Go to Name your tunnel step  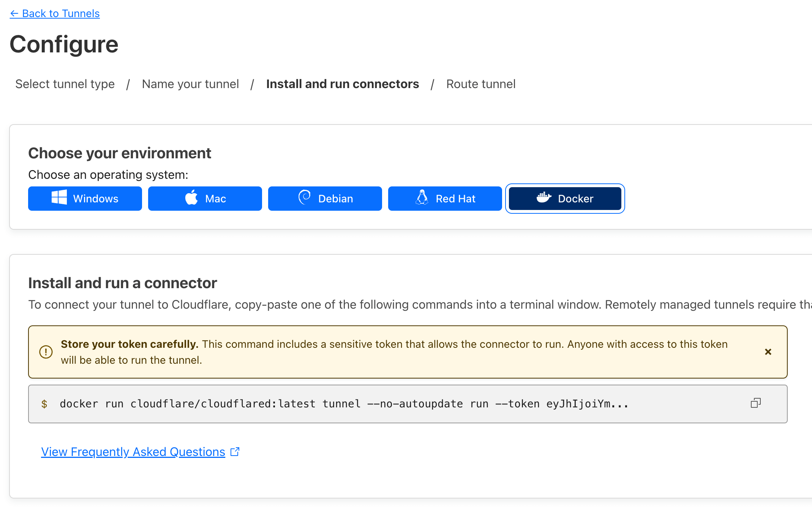190,84
